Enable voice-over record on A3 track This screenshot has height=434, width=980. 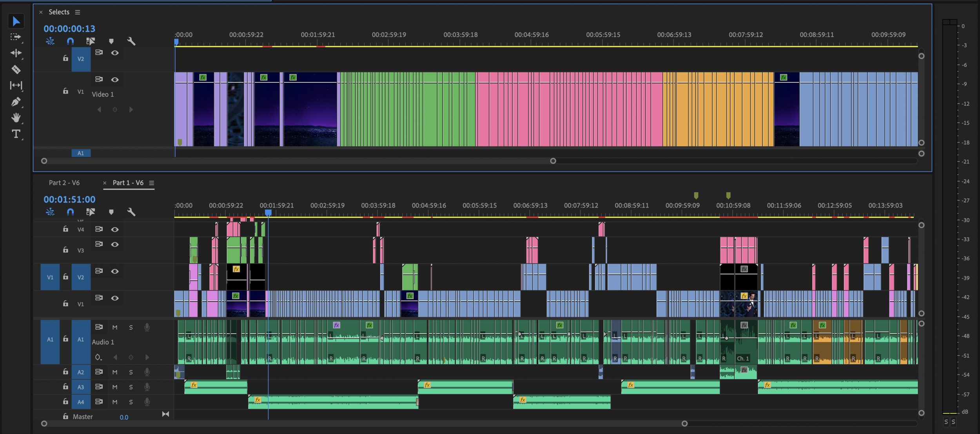pos(147,387)
